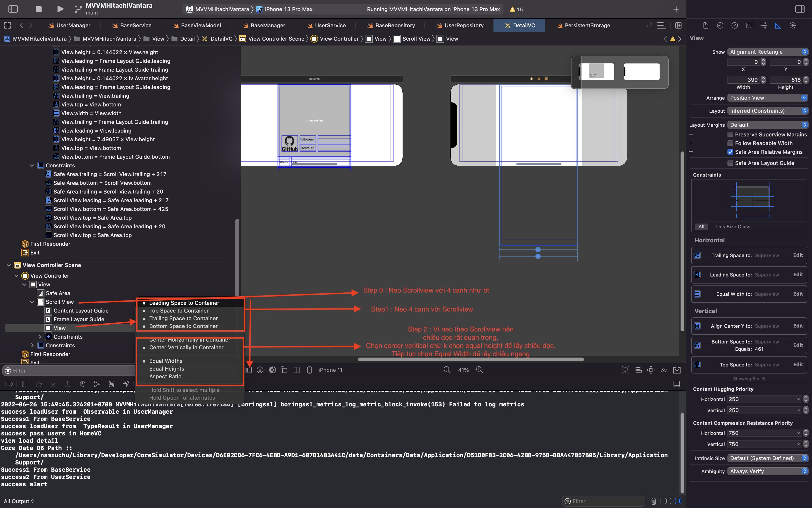This screenshot has height=508, width=812.
Task: Collapse the View Controller Scene section
Action: click(9, 265)
